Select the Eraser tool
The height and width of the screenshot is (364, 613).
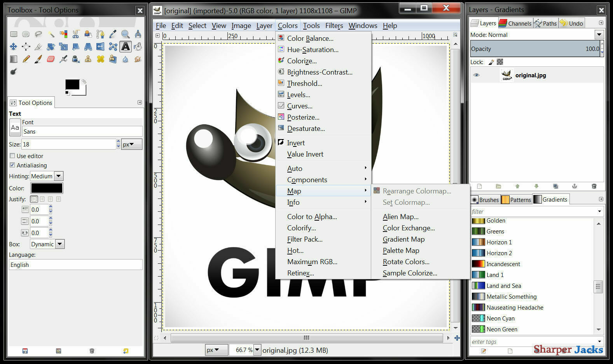tap(51, 59)
